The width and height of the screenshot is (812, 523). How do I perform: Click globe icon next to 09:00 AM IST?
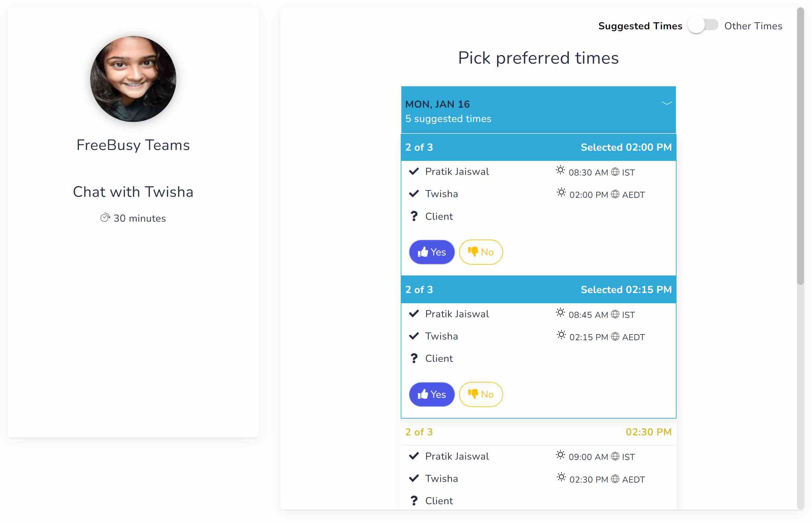pos(615,456)
